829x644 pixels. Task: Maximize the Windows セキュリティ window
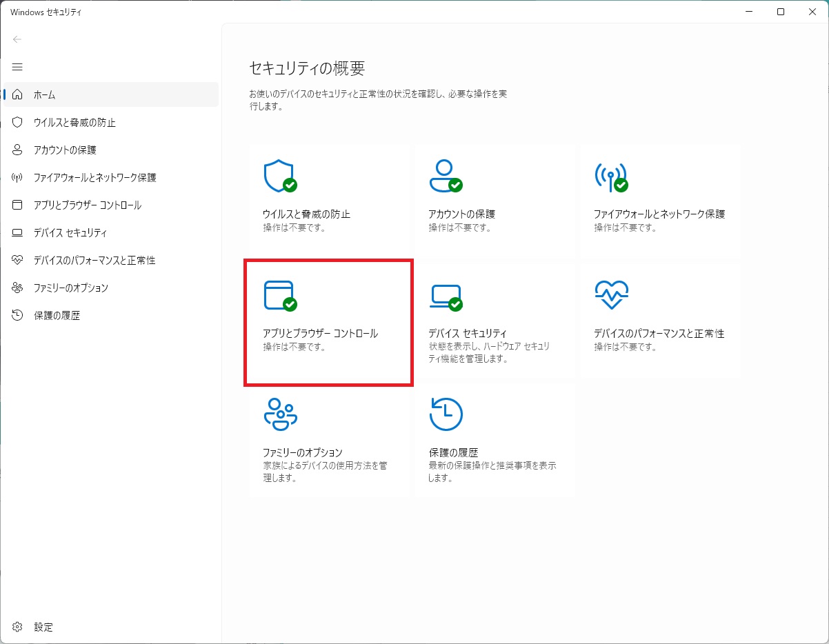781,12
